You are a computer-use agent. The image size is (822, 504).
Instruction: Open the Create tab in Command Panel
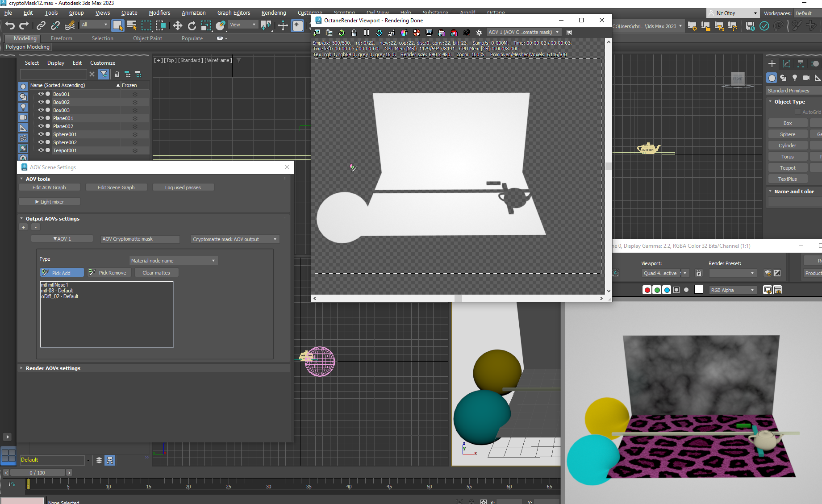click(x=772, y=64)
